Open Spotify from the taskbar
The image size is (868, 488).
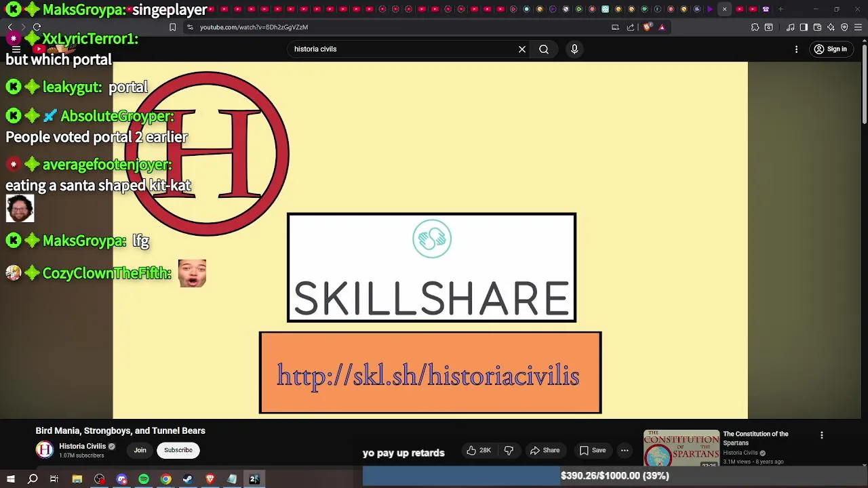[x=144, y=479]
